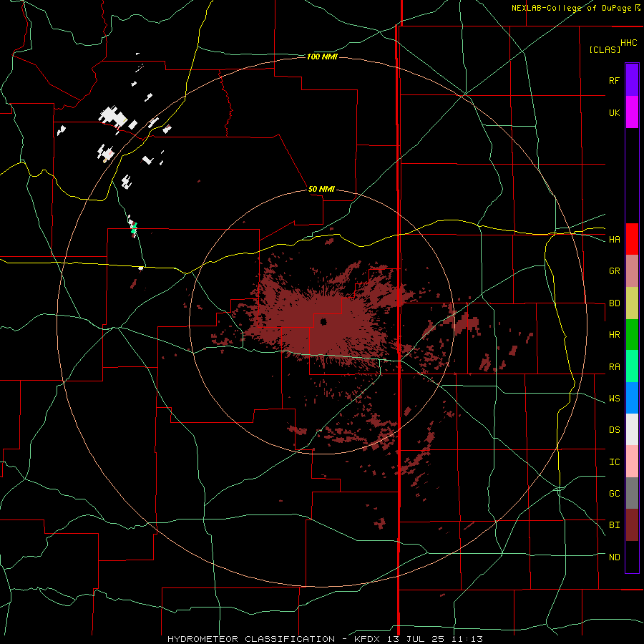Click the "HHC" product code text
Image resolution: width=644 pixels, height=644 pixels.
628,43
